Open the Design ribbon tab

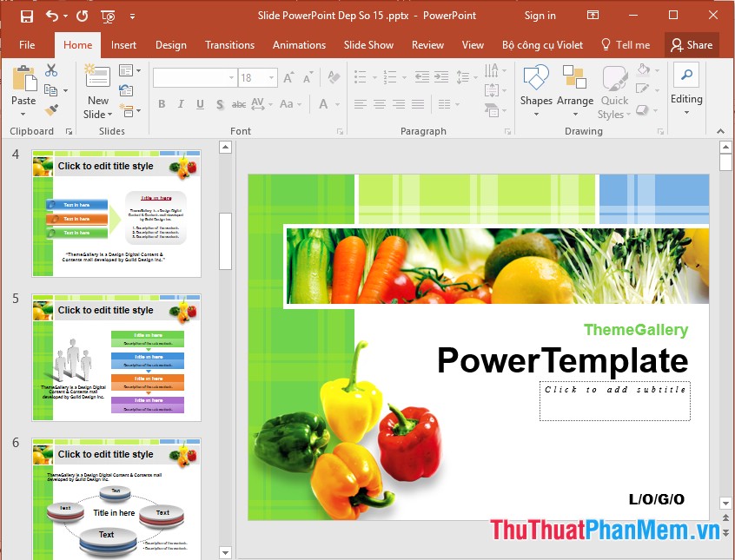[x=171, y=45]
